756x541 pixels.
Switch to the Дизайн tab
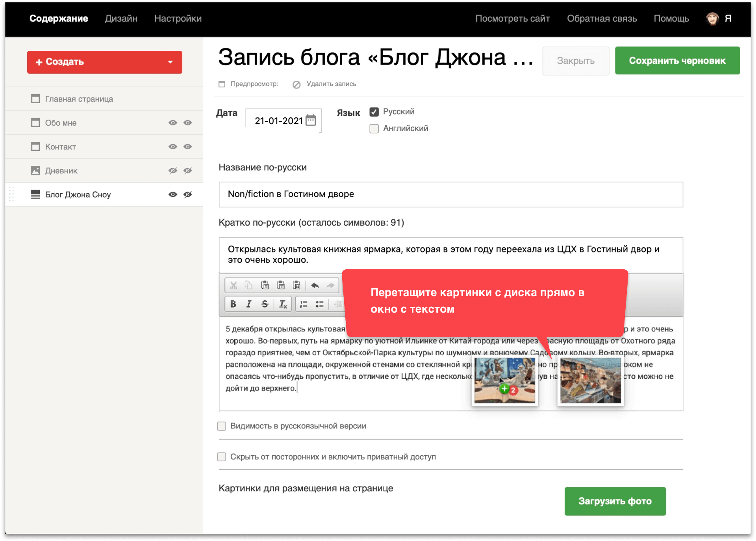pyautogui.click(x=121, y=19)
